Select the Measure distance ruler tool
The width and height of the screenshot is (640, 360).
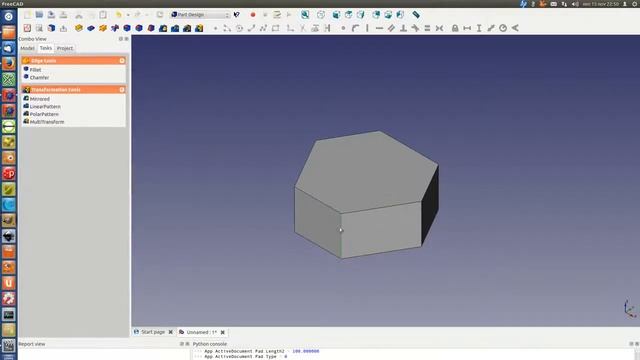coord(416,15)
